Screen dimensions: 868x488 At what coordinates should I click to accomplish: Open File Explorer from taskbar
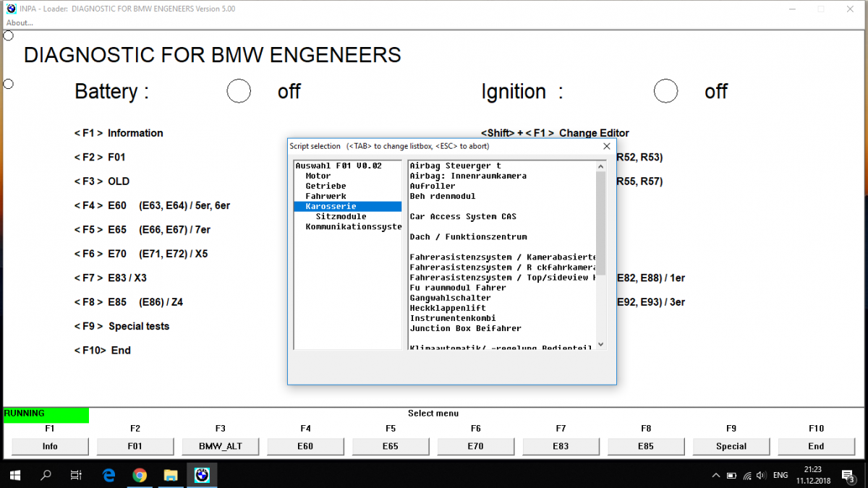pos(171,475)
